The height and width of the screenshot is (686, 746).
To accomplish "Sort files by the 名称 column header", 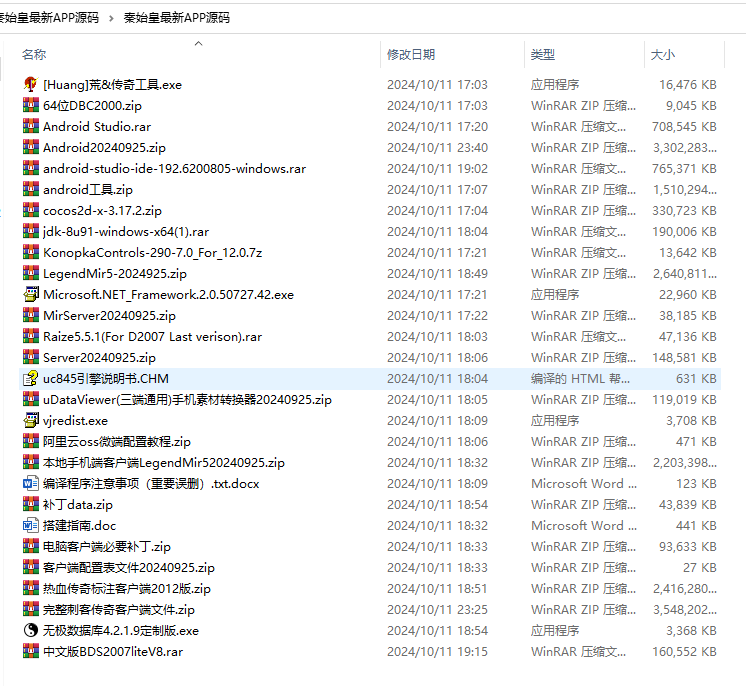I will 34,55.
